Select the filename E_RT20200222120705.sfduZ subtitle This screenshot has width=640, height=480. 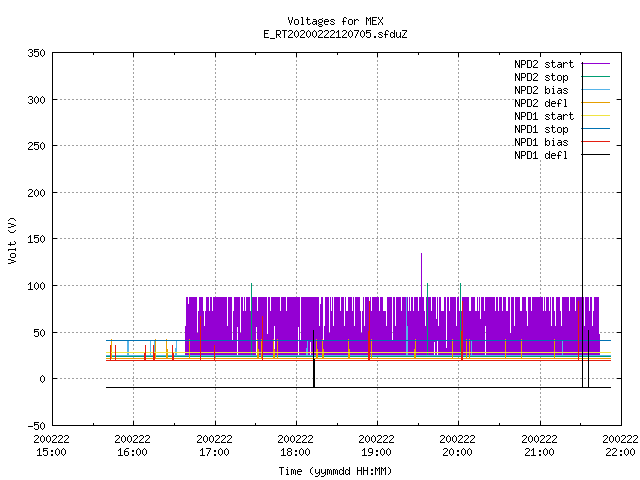pyautogui.click(x=335, y=34)
